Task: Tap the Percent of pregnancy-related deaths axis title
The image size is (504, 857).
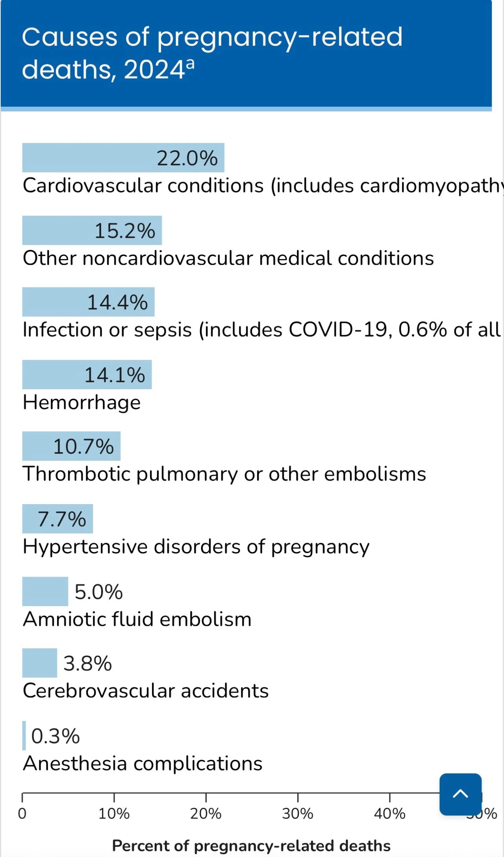Action: (x=251, y=846)
